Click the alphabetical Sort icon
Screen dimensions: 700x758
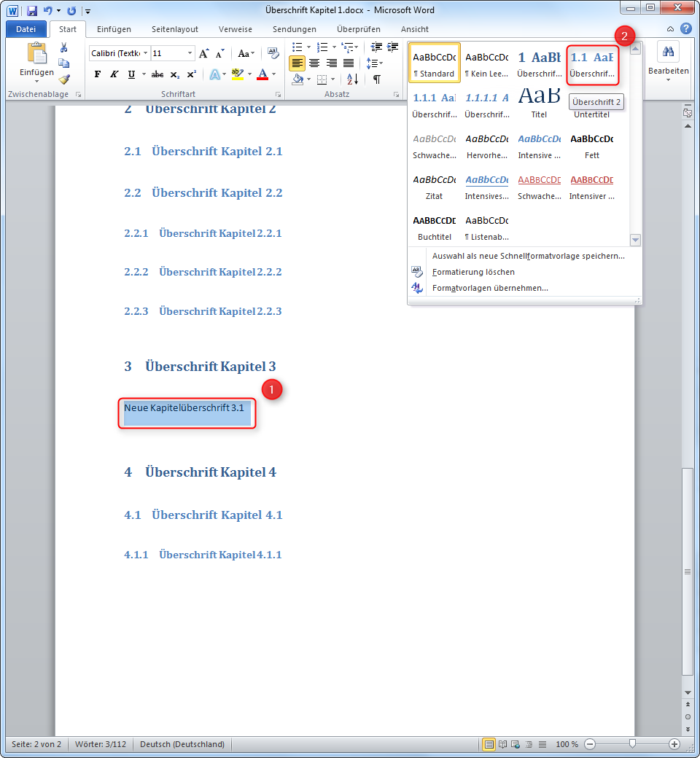(x=352, y=79)
